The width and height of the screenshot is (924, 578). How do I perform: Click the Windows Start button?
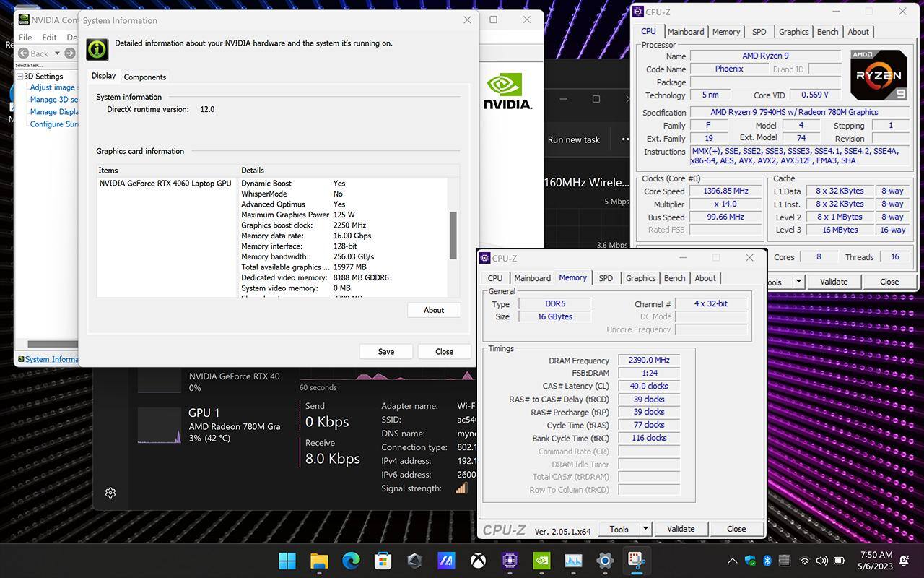(287, 561)
